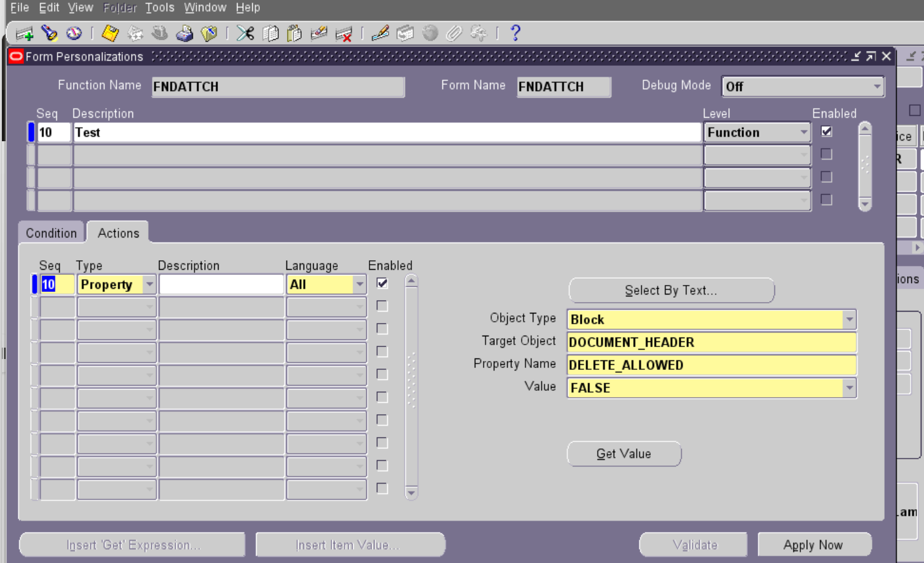Click the Close Form folder icon
The width and height of the screenshot is (924, 563).
point(209,33)
